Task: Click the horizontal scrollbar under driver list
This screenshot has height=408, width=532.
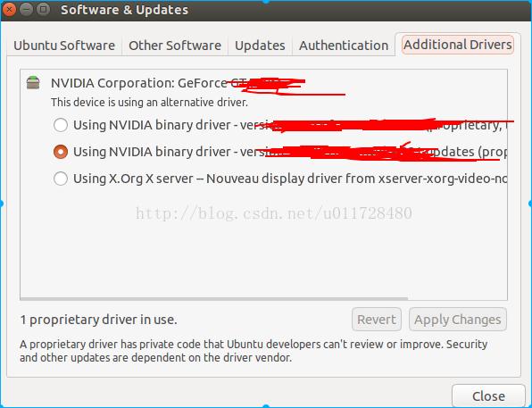Action: coord(213,299)
